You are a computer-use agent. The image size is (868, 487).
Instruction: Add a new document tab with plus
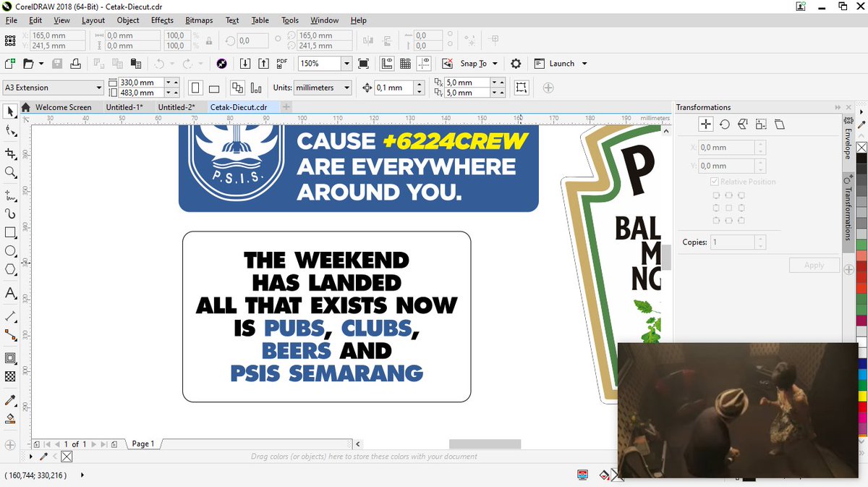(x=286, y=107)
